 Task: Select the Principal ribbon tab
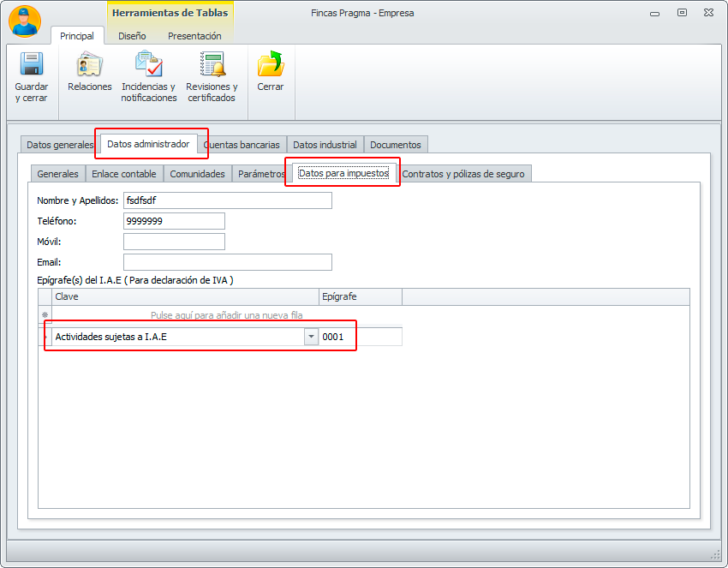77,36
